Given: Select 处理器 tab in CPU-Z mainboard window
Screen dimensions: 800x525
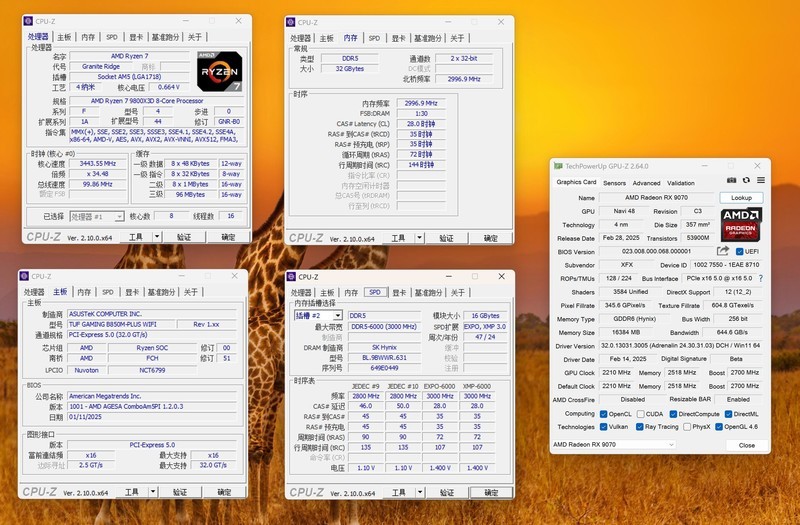Looking at the screenshot, I should [34, 292].
